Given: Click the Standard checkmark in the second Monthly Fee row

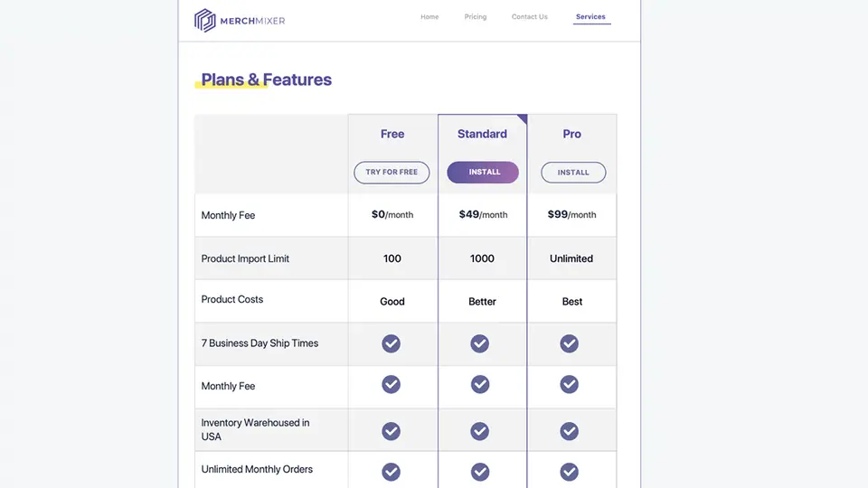Looking at the screenshot, I should tap(480, 384).
